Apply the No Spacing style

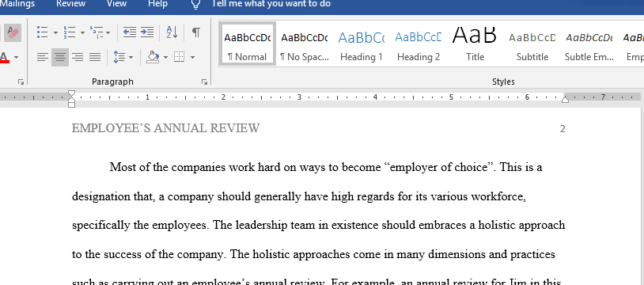pos(304,44)
